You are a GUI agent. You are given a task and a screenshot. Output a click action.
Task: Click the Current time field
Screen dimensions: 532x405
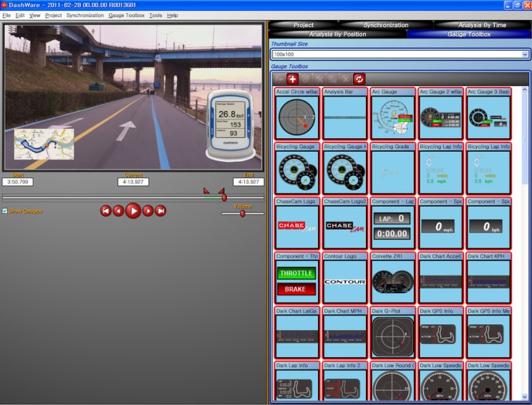133,182
